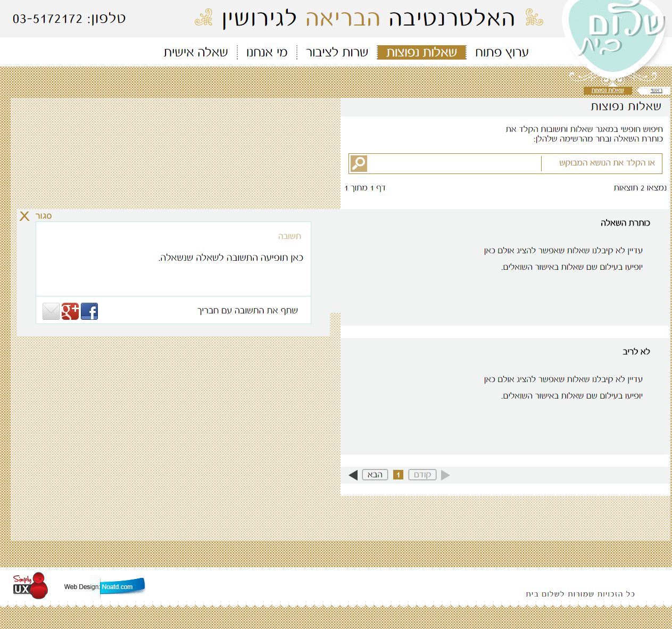Click the ראשי breadcrumb link
The image size is (672, 629).
tap(657, 90)
